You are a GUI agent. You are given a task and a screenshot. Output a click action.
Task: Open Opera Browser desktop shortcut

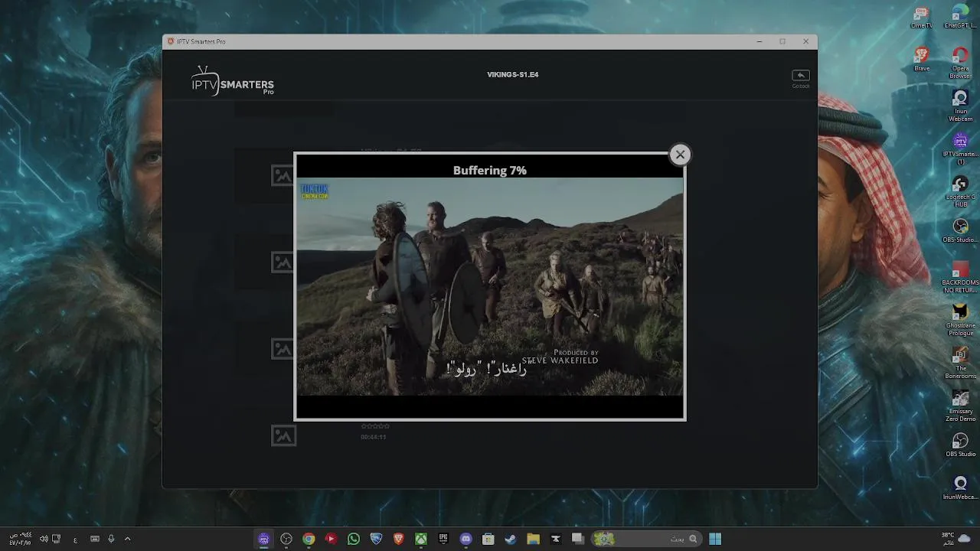960,63
